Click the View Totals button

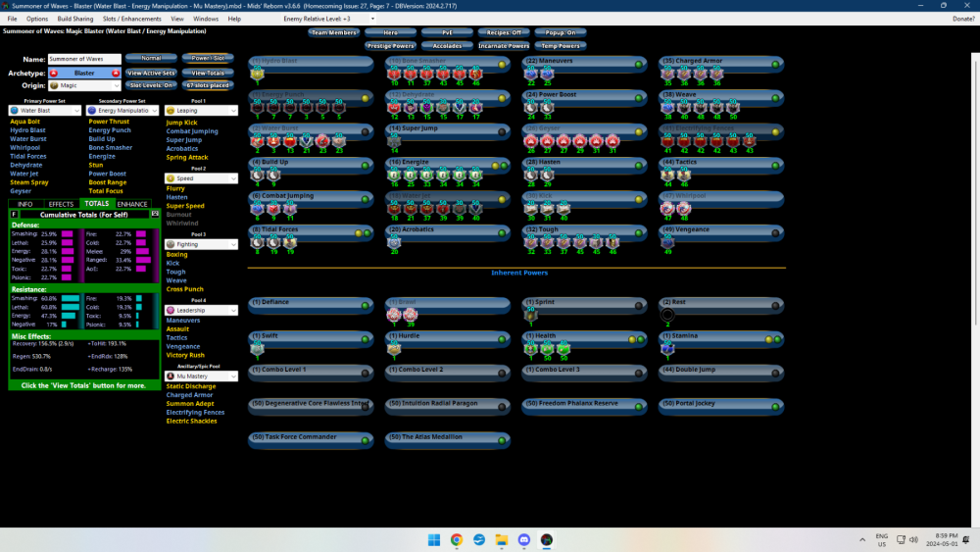click(208, 73)
